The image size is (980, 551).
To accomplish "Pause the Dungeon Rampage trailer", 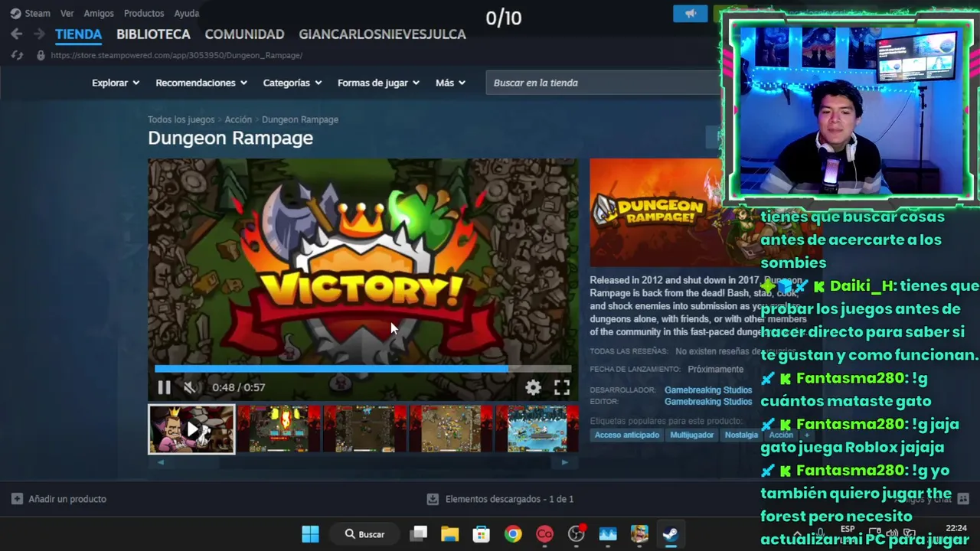I will pos(164,387).
